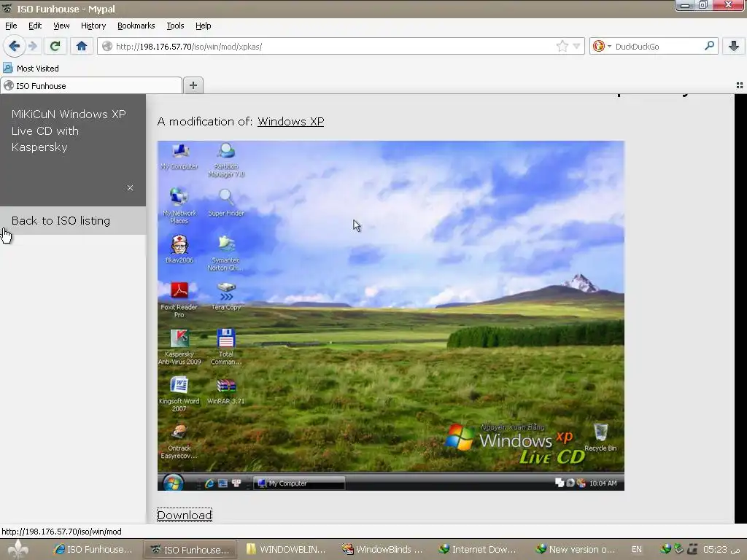The width and height of the screenshot is (747, 560).
Task: Bookmark this page with the star icon
Action: [562, 46]
